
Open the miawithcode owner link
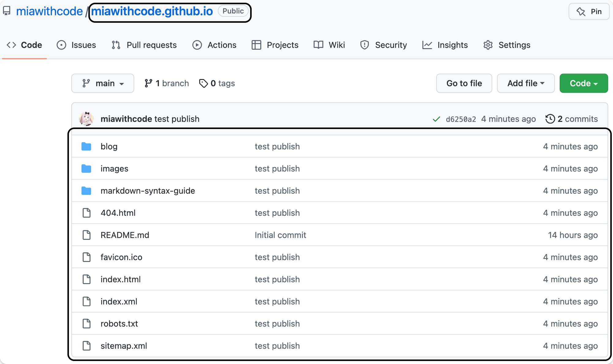click(49, 11)
